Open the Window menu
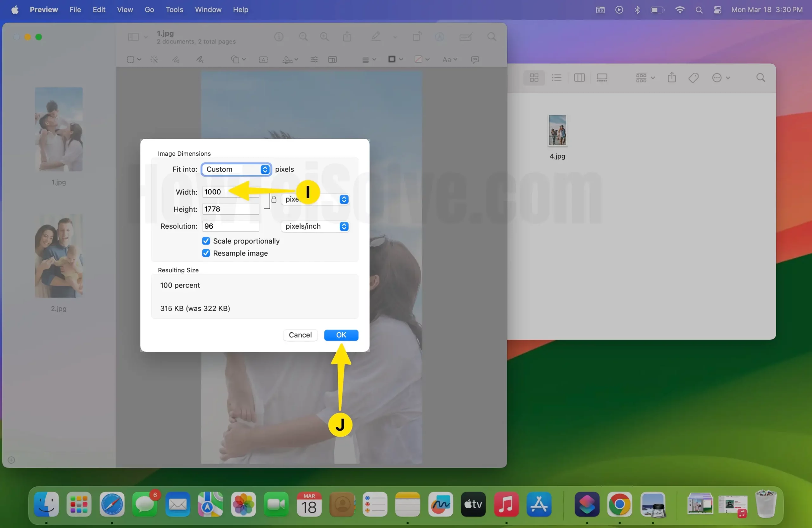The height and width of the screenshot is (528, 812). pos(208,10)
